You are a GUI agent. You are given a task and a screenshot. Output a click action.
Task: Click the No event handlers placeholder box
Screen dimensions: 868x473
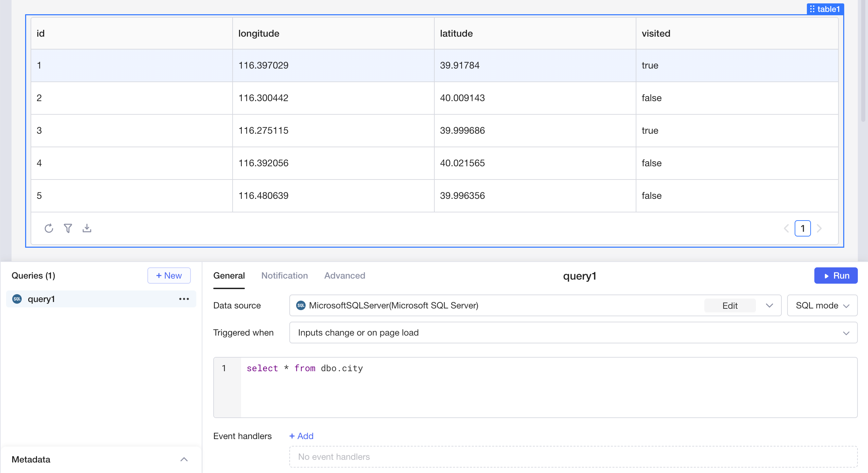click(573, 457)
